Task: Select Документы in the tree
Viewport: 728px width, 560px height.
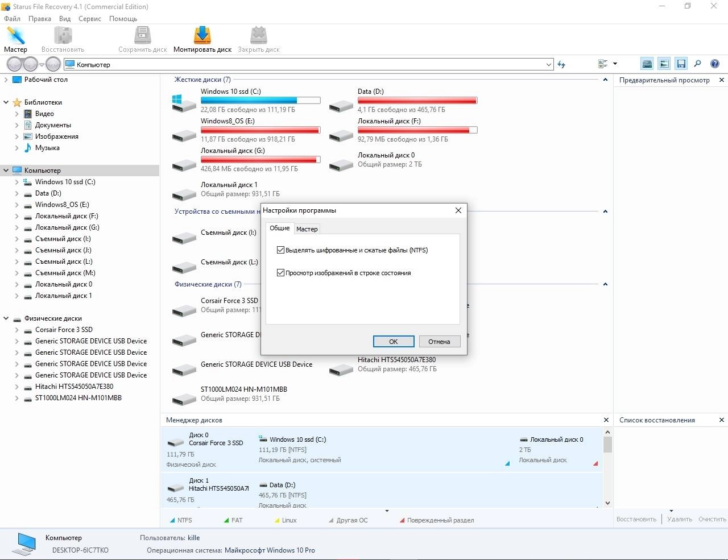Action: click(x=53, y=125)
